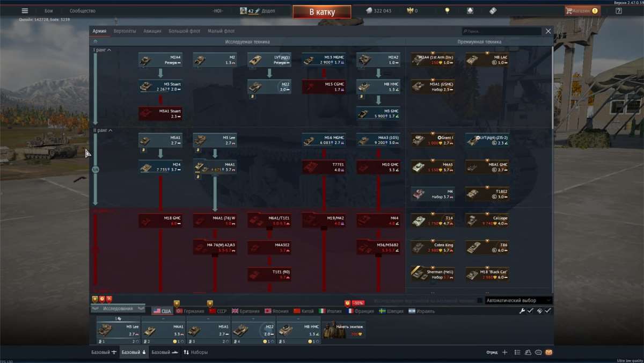Open the Бои menu
Screen dimensions: 644x363
[x=48, y=11]
